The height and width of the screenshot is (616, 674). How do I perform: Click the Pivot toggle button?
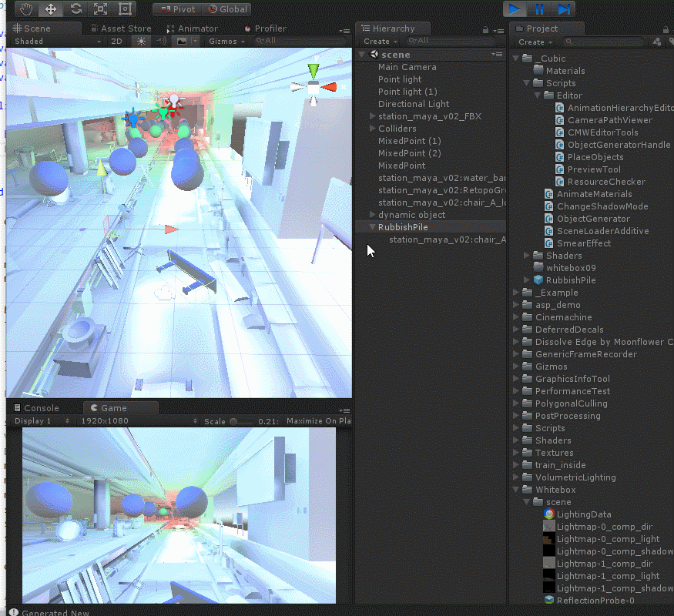[177, 9]
